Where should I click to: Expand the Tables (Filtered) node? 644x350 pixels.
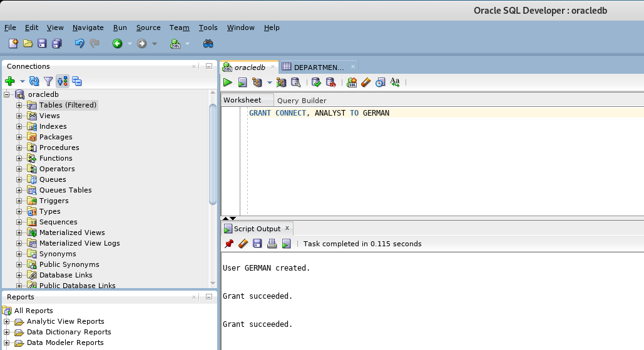(19, 105)
